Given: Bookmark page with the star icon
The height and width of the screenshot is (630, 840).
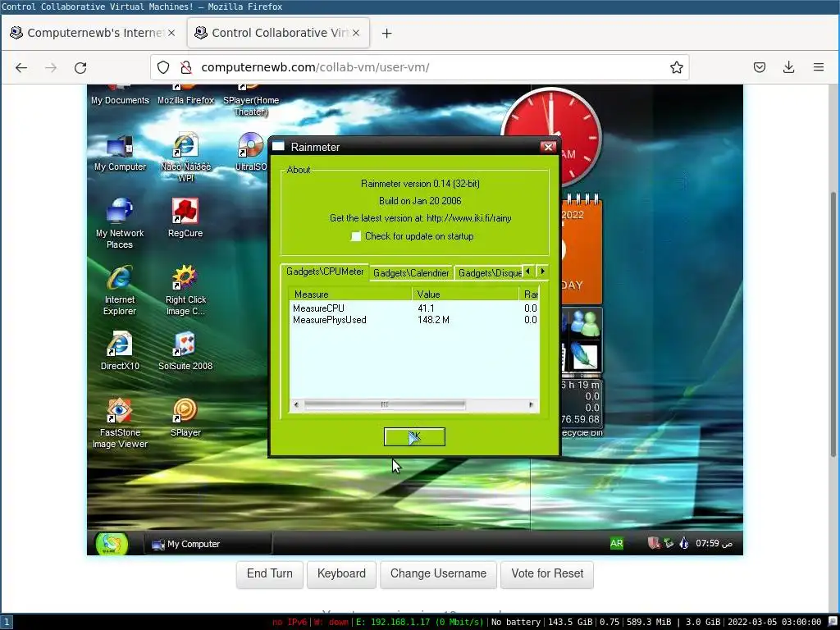Looking at the screenshot, I should pyautogui.click(x=676, y=67).
